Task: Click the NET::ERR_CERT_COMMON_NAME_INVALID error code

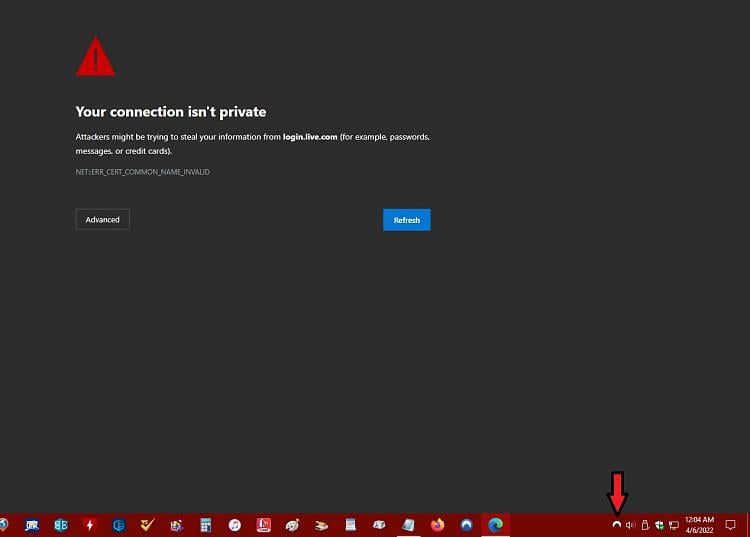Action: coord(143,172)
